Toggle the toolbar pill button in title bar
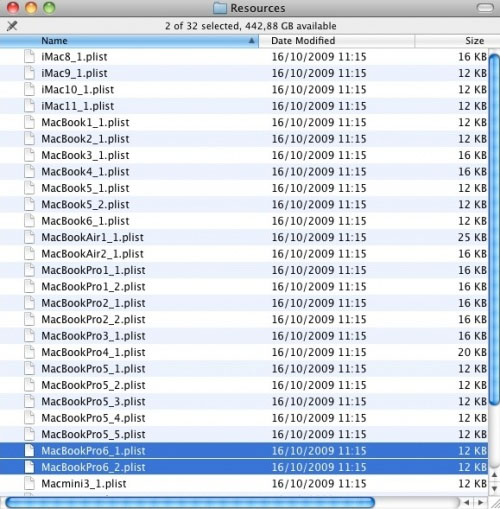This screenshot has width=500, height=509. pos(485,8)
